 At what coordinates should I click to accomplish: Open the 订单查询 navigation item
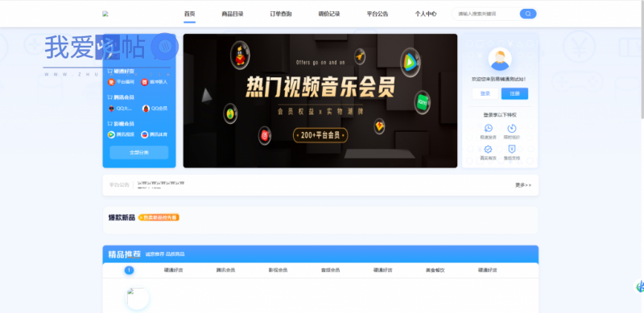pyautogui.click(x=281, y=14)
